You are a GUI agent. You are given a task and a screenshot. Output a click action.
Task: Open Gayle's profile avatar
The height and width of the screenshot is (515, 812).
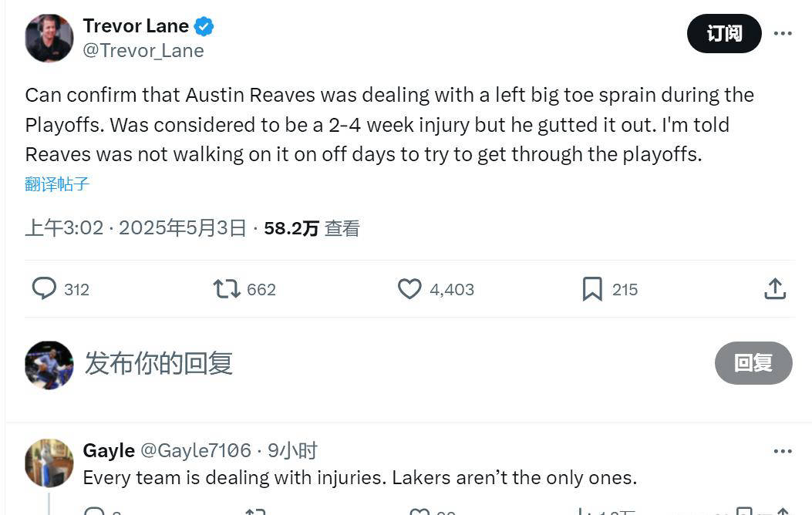pos(49,463)
